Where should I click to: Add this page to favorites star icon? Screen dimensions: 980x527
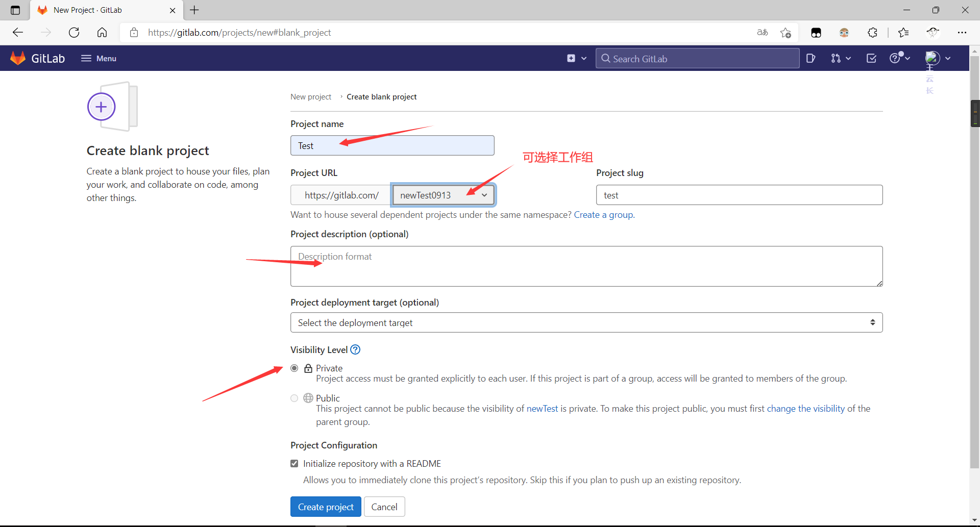click(786, 33)
